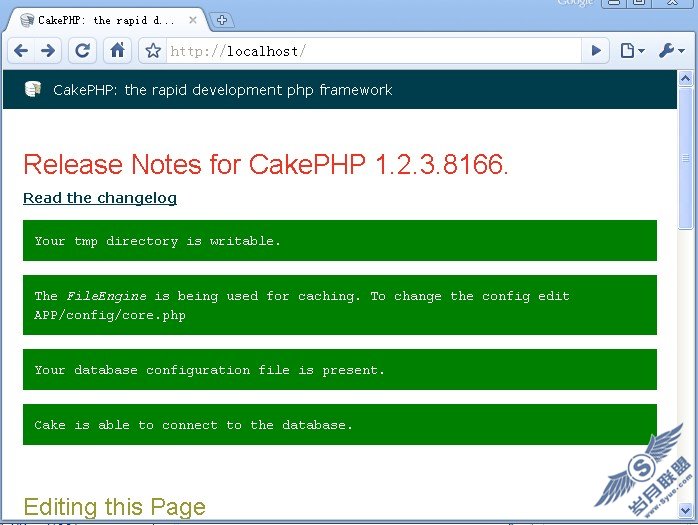Click the CakePHP cake logo in header

[33, 89]
